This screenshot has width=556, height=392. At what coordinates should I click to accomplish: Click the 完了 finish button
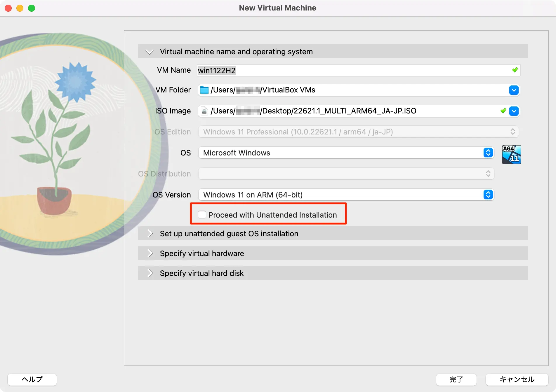456,379
